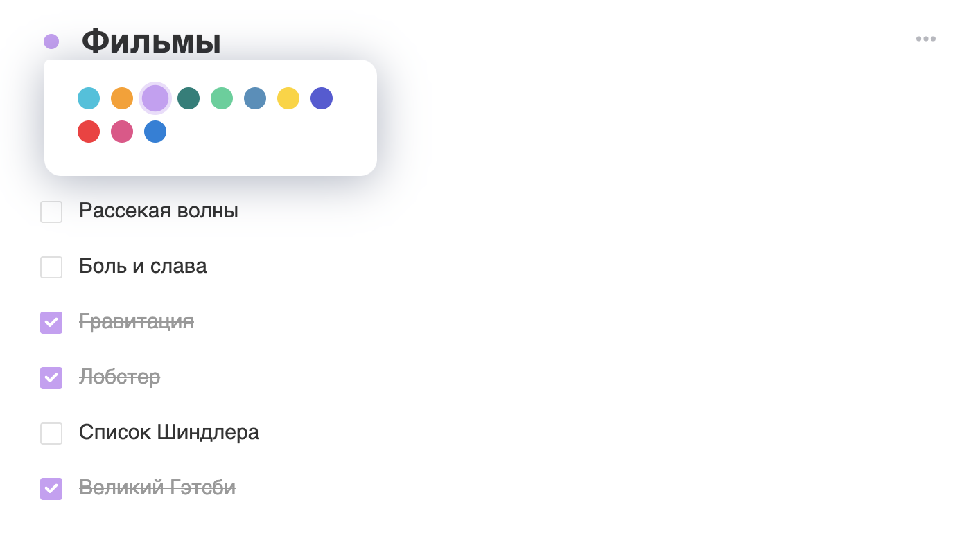Click the purple list color dot beside Фильмы
The image size is (980, 536).
51,42
